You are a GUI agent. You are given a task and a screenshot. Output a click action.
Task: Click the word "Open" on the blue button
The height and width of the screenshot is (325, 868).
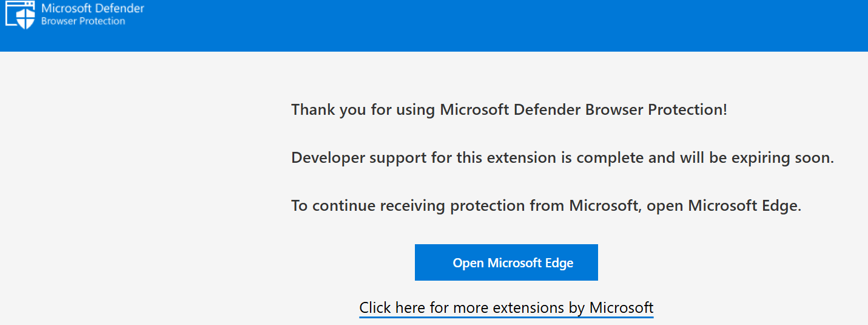[x=468, y=263]
